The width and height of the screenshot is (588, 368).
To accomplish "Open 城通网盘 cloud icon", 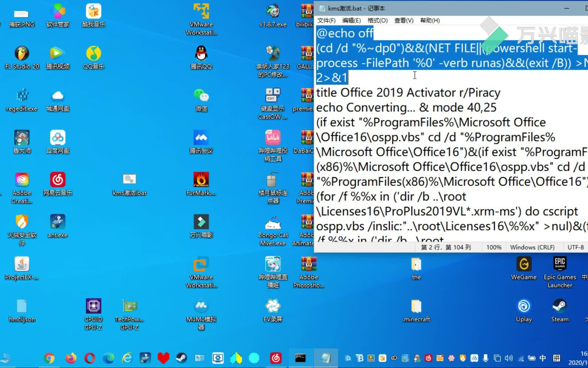I will 58,100.
